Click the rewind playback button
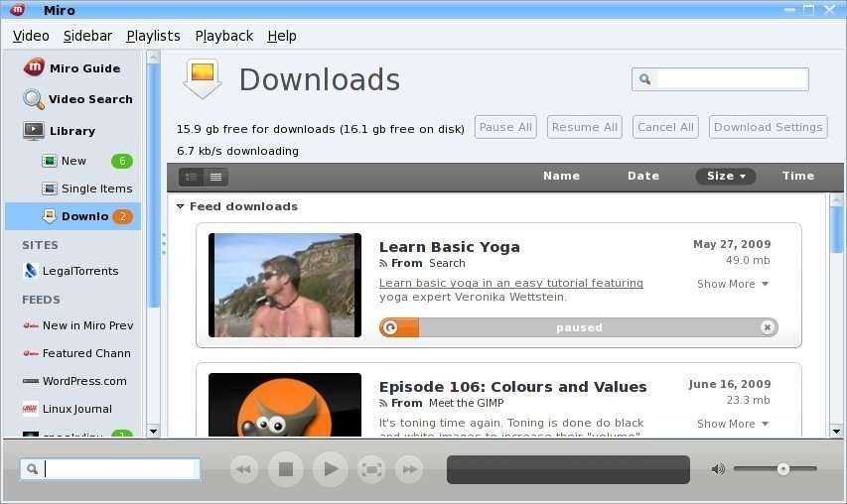 (243, 469)
